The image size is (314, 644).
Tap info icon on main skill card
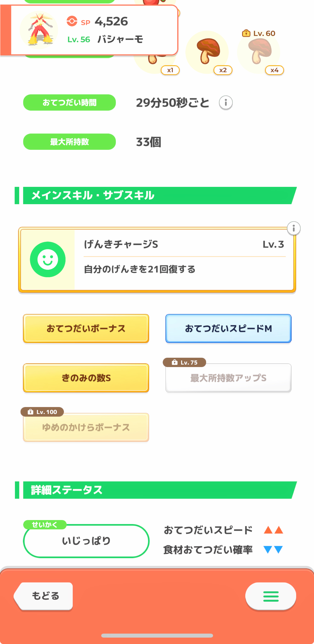coord(294,228)
